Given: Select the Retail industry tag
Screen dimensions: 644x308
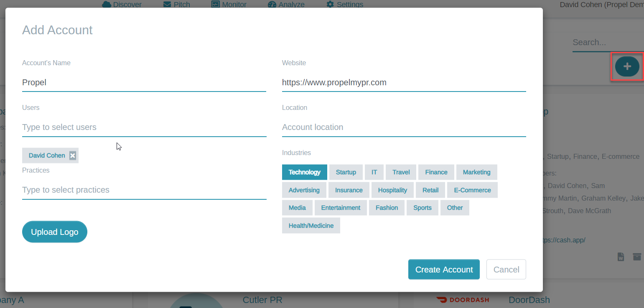Looking at the screenshot, I should pyautogui.click(x=430, y=190).
